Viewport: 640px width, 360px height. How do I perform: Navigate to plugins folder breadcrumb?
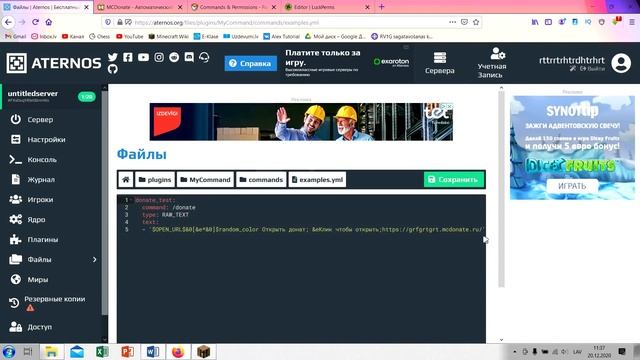[x=155, y=180]
